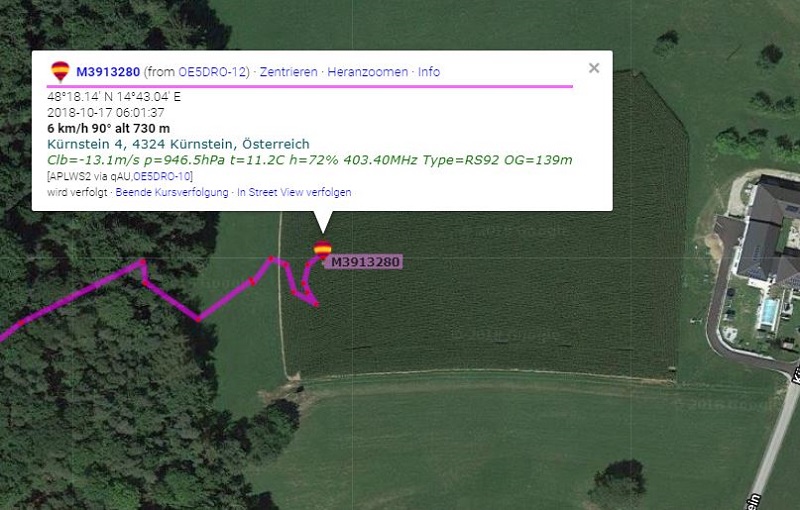Select the track point at the peak inside the forest
800x510 pixels.
pos(142,262)
